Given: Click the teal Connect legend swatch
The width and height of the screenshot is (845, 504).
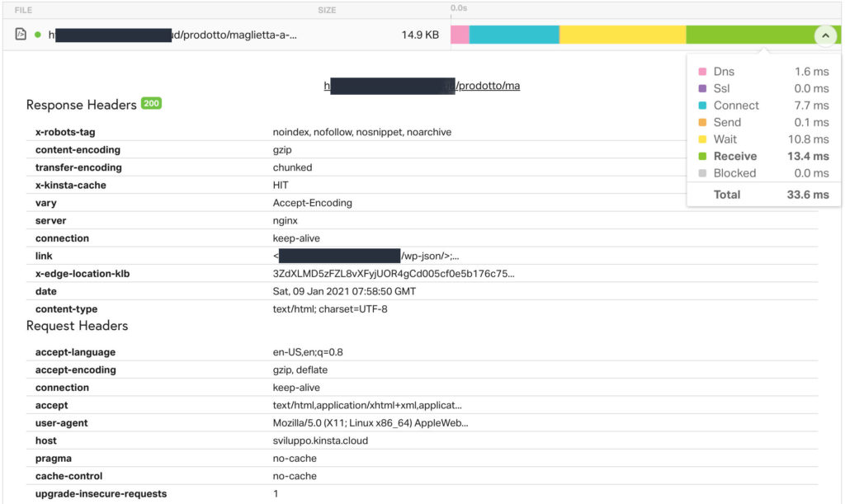Looking at the screenshot, I should pyautogui.click(x=702, y=105).
